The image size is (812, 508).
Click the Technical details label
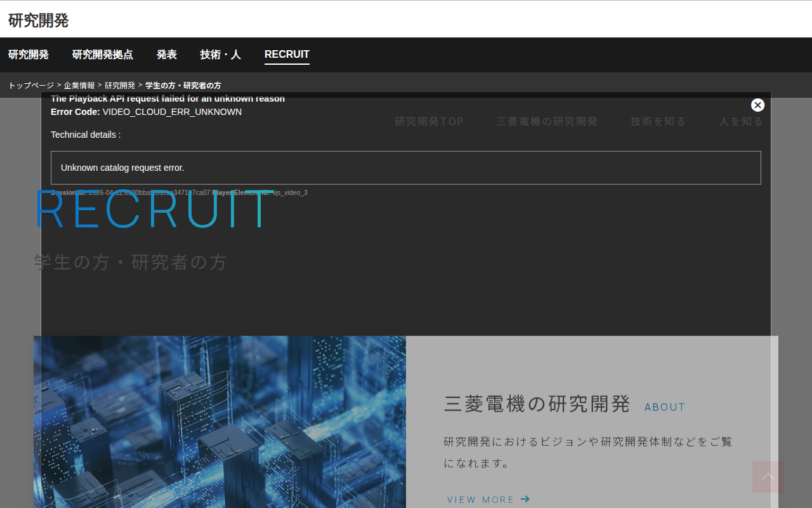pos(86,135)
